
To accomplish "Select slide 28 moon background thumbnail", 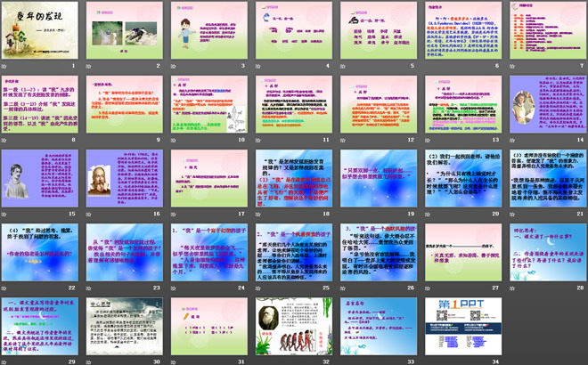I will coord(548,252).
